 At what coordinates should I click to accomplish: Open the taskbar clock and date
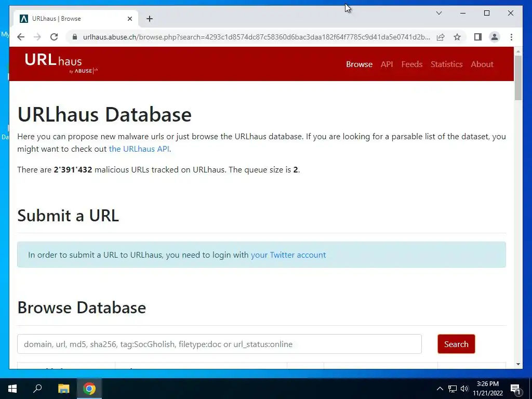487,389
